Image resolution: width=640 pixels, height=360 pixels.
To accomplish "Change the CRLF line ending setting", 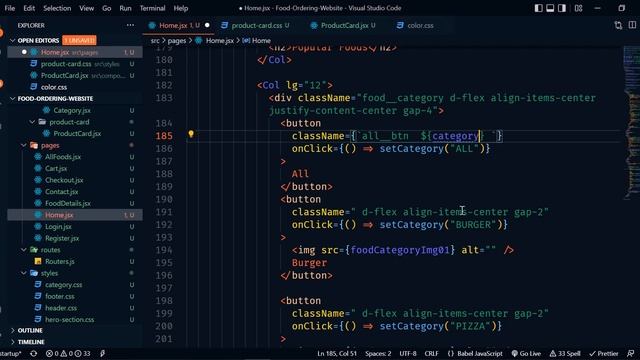I will [x=431, y=353].
